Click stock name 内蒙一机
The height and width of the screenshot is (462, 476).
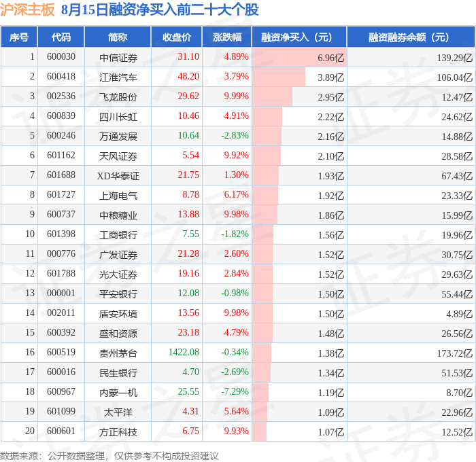(x=118, y=393)
